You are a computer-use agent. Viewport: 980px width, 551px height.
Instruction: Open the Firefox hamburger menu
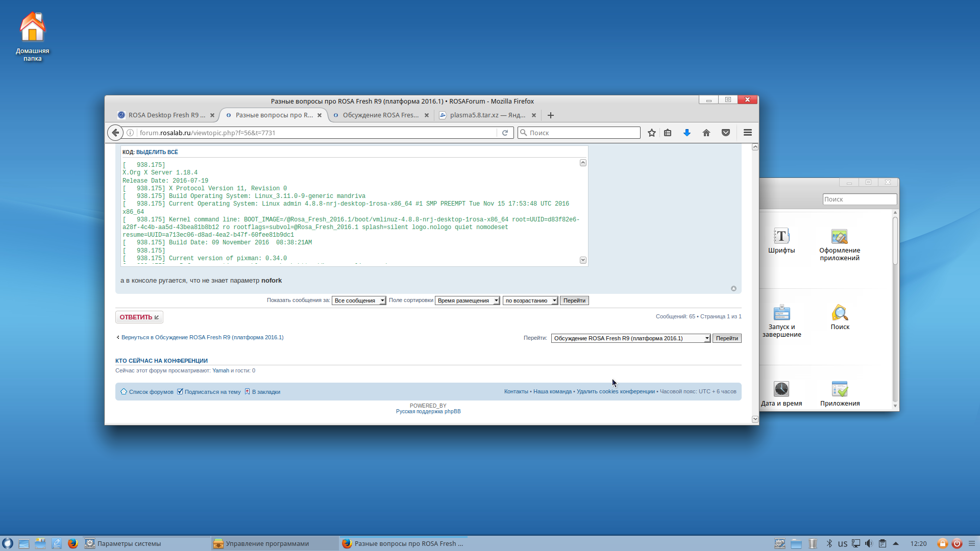coord(748,133)
